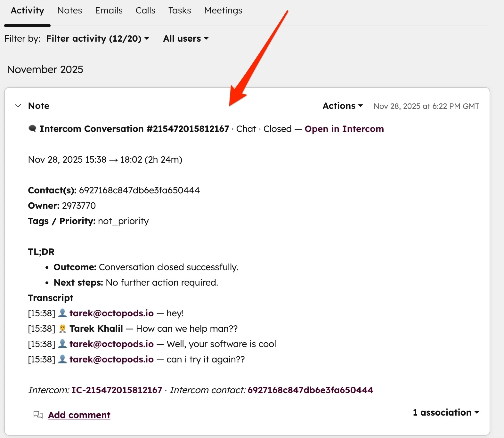Click avatar icon beside 'can i try it again??'
The width and height of the screenshot is (504, 438).
(62, 359)
